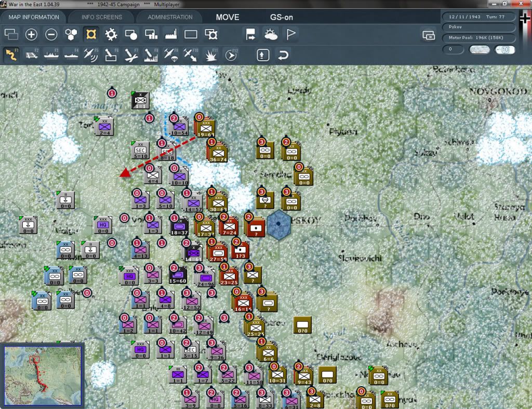Select the red 23=25 Soviet unit
Image resolution: width=532 pixels, height=409 pixels.
(x=229, y=277)
